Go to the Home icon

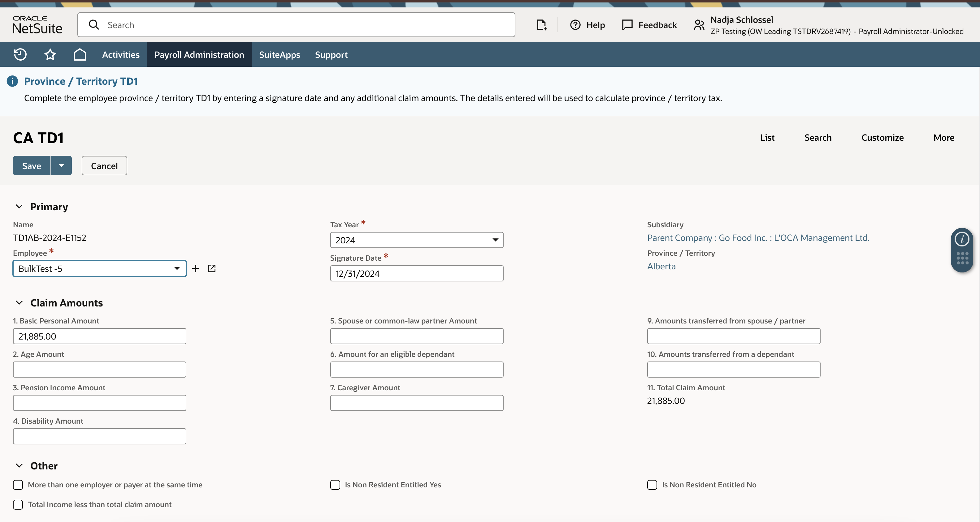click(80, 54)
